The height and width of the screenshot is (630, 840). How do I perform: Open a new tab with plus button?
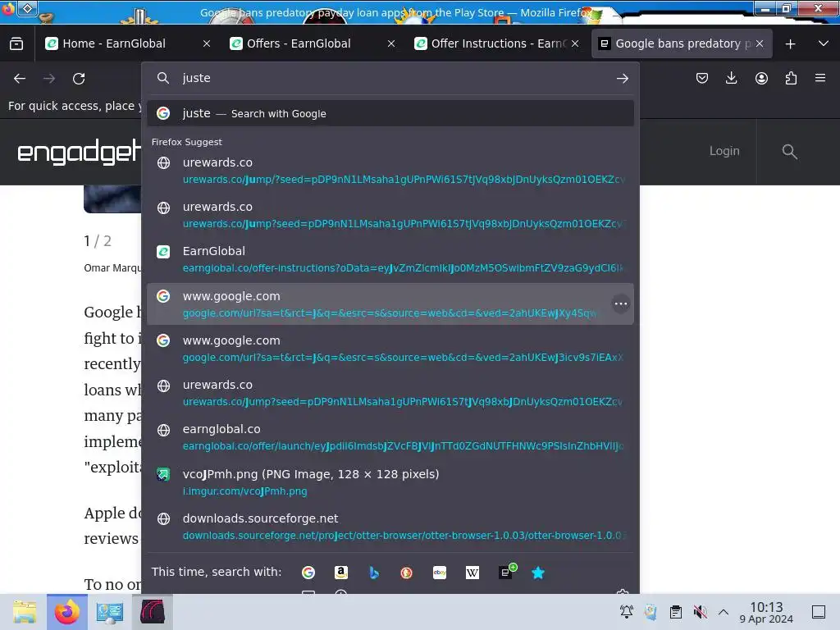pos(790,44)
